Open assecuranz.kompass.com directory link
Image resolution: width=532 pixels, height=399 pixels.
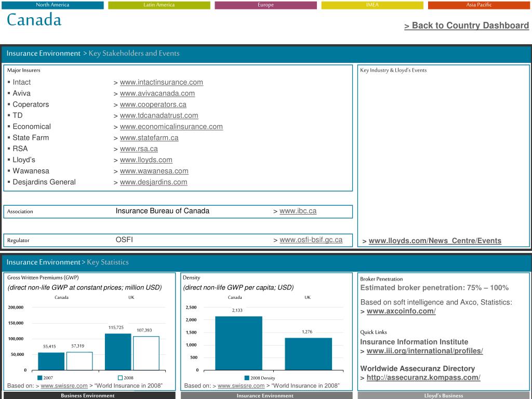[423, 377]
